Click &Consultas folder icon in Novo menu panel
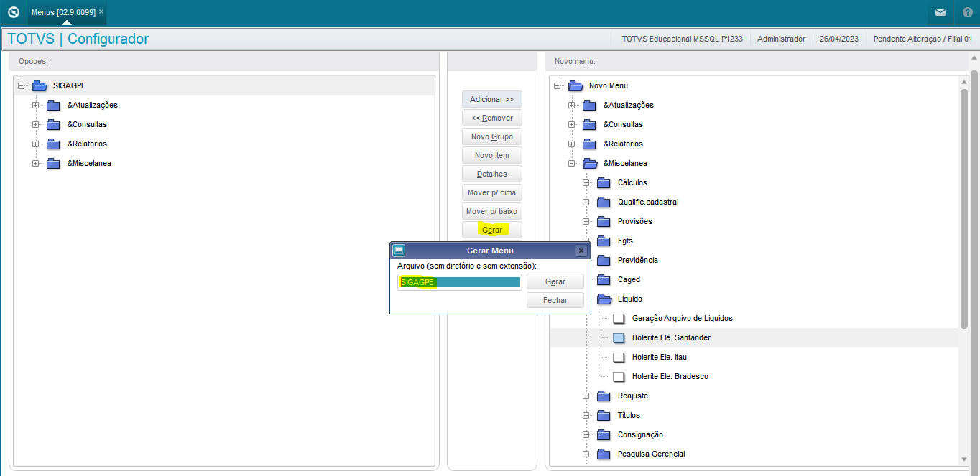 [x=590, y=124]
